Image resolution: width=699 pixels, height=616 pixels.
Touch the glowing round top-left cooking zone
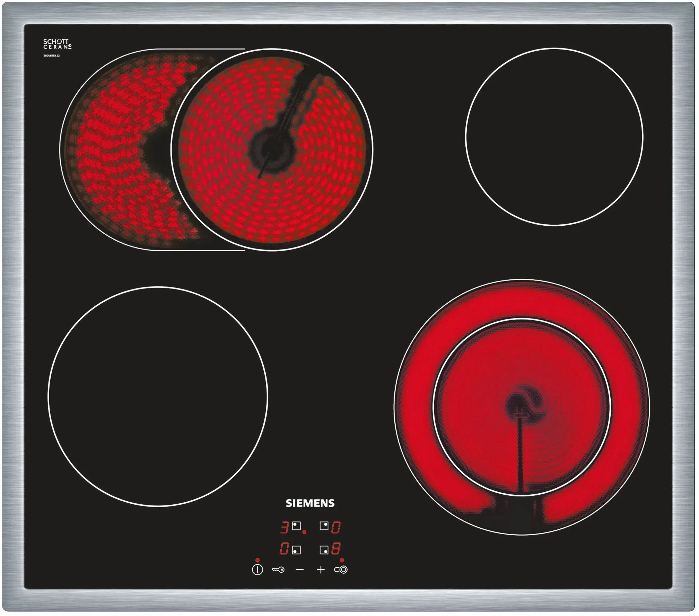coord(272,149)
